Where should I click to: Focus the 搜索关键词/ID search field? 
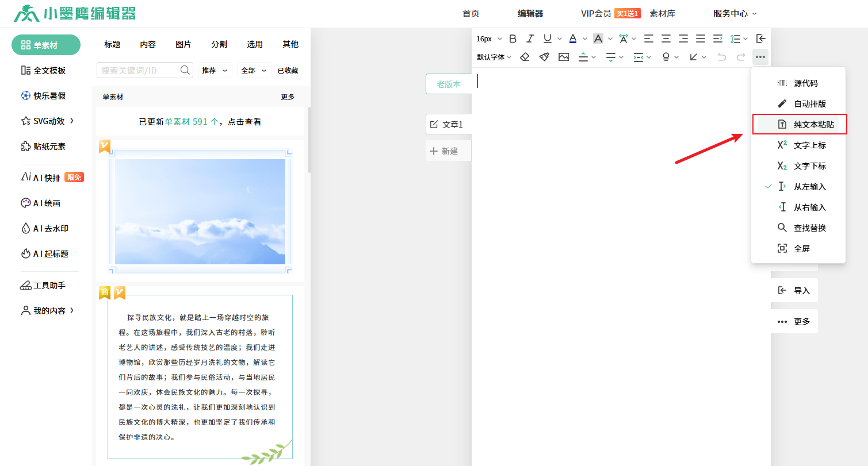tap(145, 70)
